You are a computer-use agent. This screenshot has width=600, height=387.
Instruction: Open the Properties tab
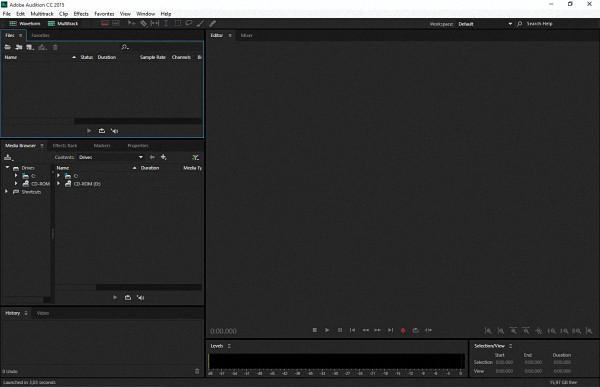(138, 145)
